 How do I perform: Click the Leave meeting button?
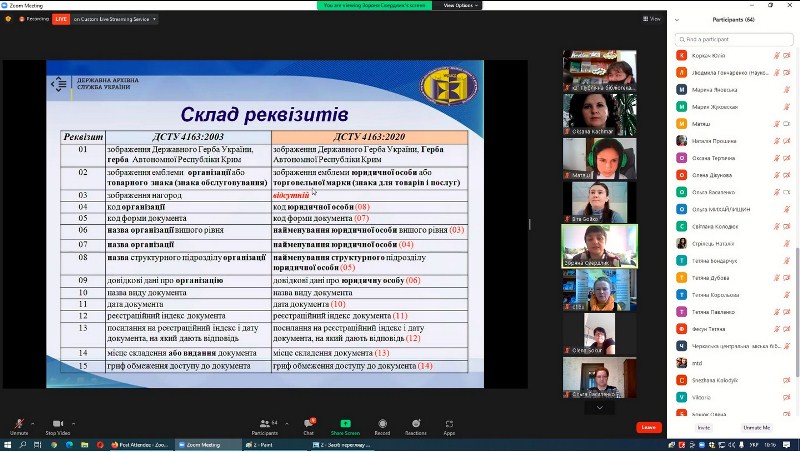[x=649, y=427]
